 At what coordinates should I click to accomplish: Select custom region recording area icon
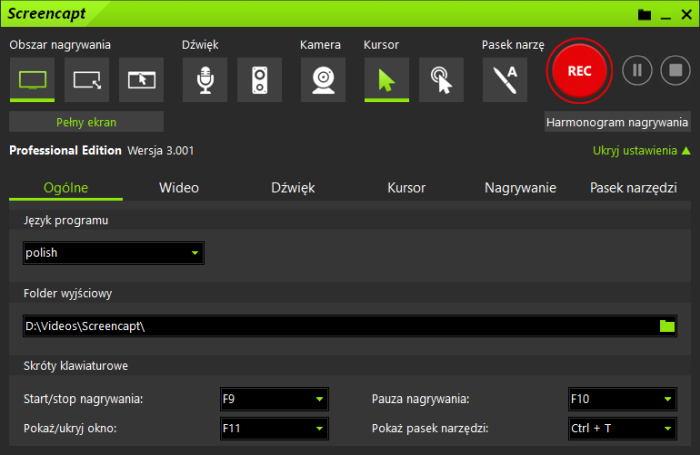87,79
